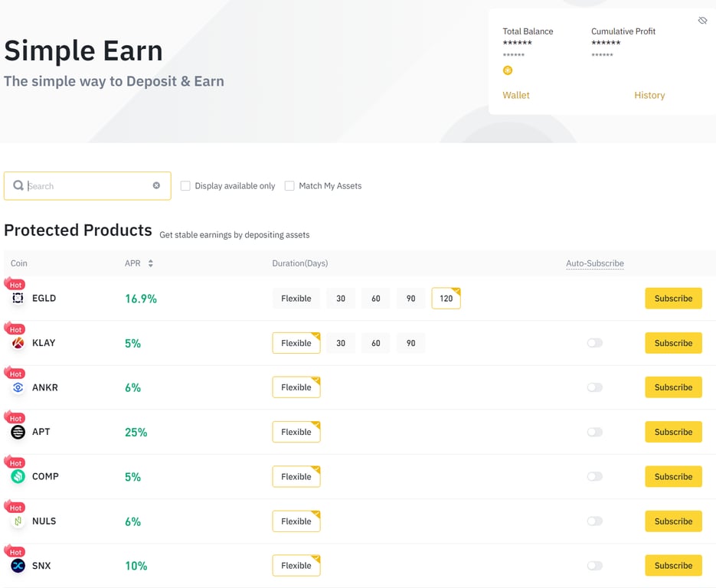Screen dimensions: 716x588
Task: Click the NULS coin icon
Action: tap(17, 521)
